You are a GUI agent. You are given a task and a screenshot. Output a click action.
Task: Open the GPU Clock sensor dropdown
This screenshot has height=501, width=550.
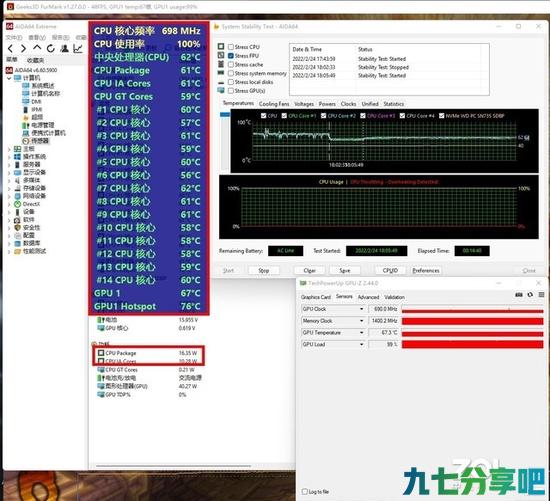[361, 309]
